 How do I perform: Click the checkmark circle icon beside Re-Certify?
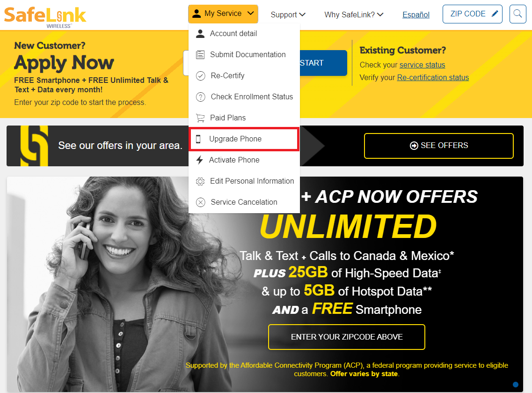tap(201, 76)
